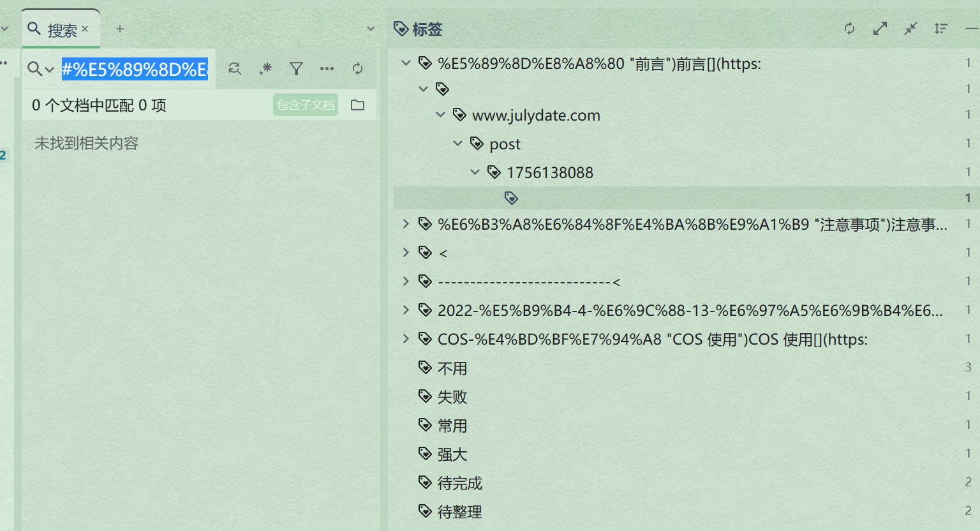Toggle regex search mode icon

tap(265, 69)
